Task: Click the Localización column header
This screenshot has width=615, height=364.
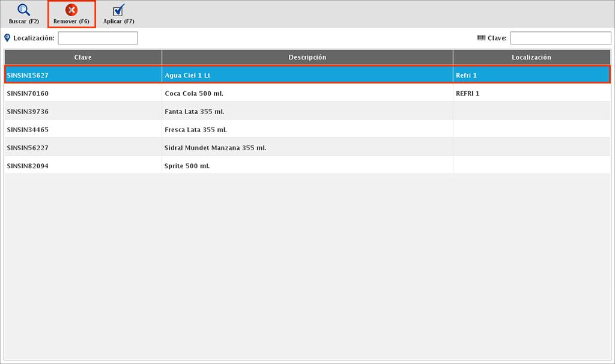Action: pos(531,57)
